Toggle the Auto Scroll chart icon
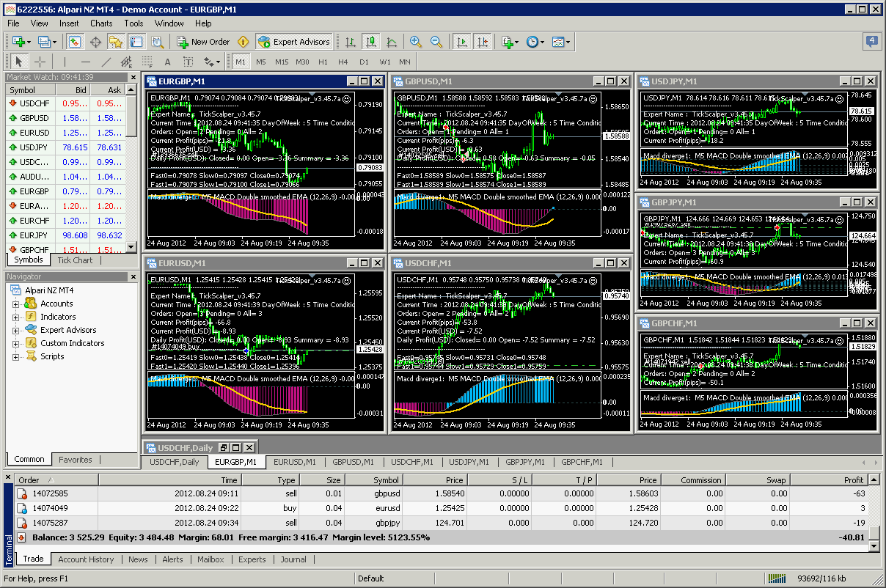The image size is (886, 588). pyautogui.click(x=462, y=42)
